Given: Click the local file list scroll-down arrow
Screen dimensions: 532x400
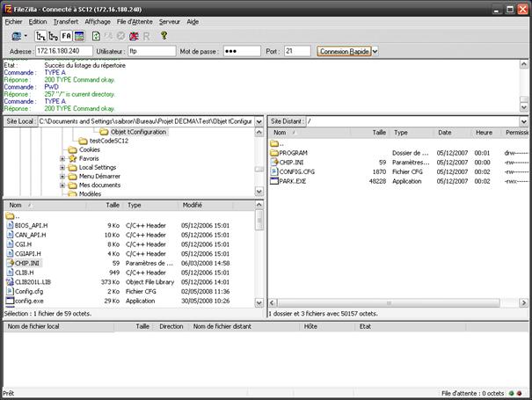Looking at the screenshot, I should [259, 302].
